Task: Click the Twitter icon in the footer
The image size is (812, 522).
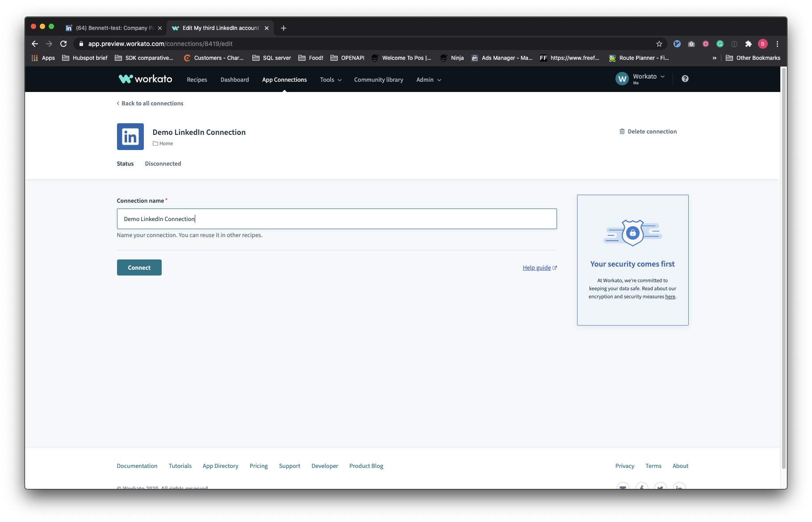Action: tap(660, 488)
